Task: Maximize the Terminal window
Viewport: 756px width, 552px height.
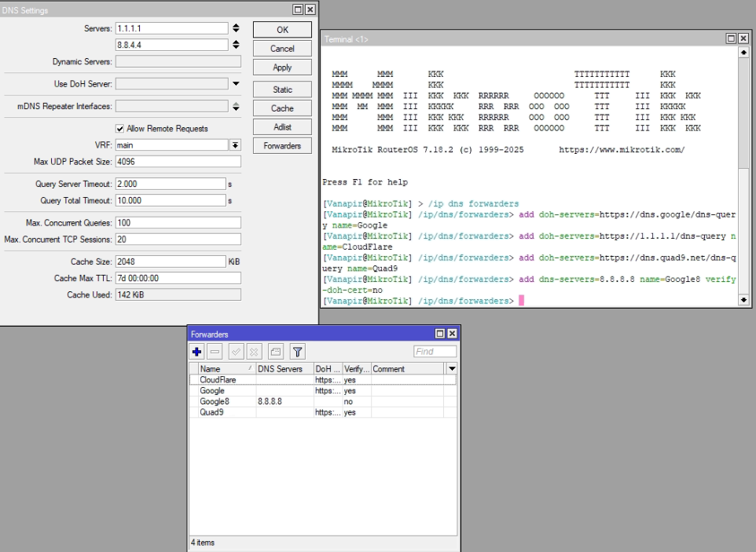Action: point(731,38)
